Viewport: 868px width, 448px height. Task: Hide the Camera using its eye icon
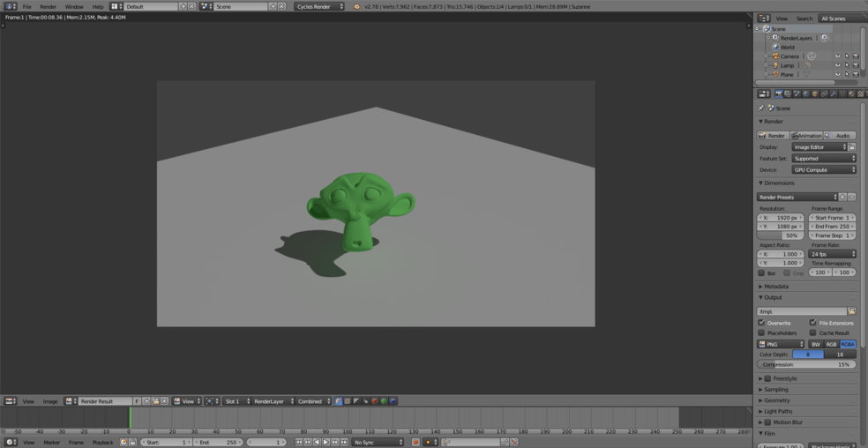(x=837, y=56)
